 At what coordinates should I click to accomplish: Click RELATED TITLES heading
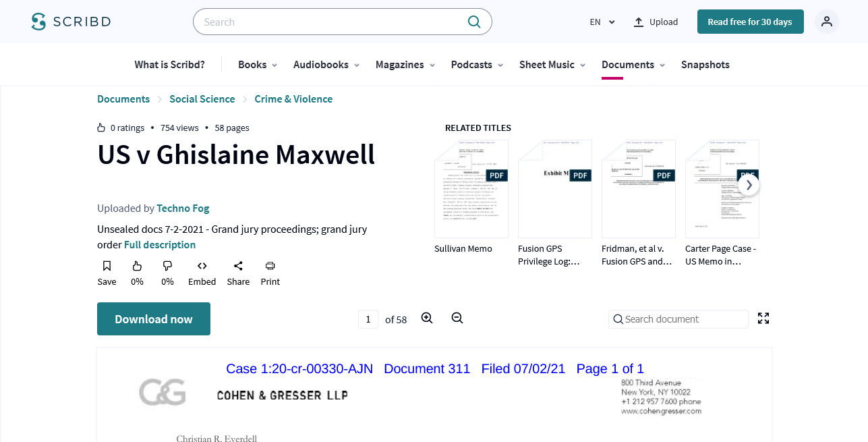tap(478, 128)
